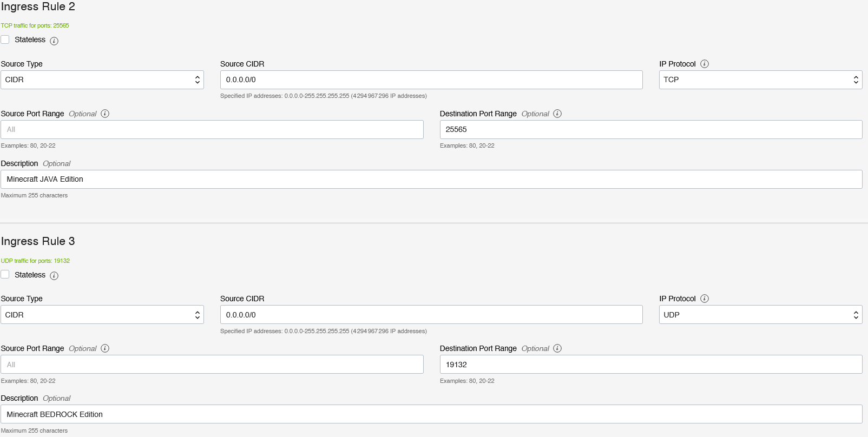Screen dimensions: 868x437
Task: Click the destination port field containing 19132
Action: 650,365
